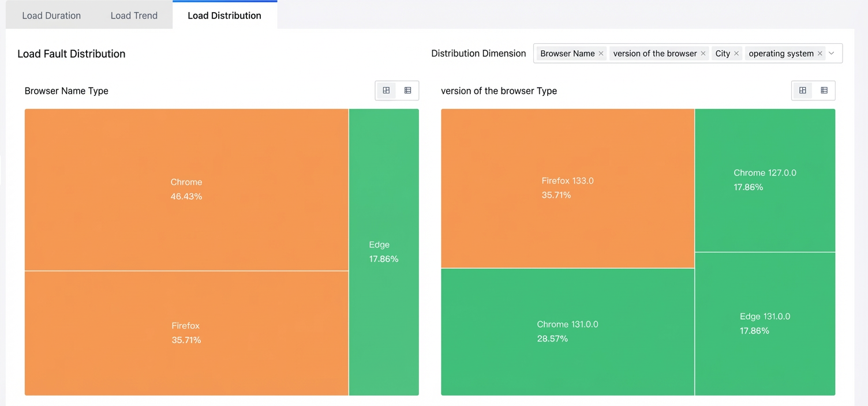Screen dimensions: 868x406
Task: Click version of the browser Type title
Action: pos(499,91)
